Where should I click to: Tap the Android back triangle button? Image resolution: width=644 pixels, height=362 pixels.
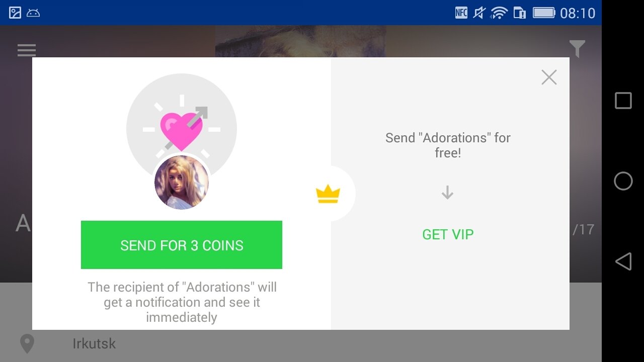pos(623,261)
